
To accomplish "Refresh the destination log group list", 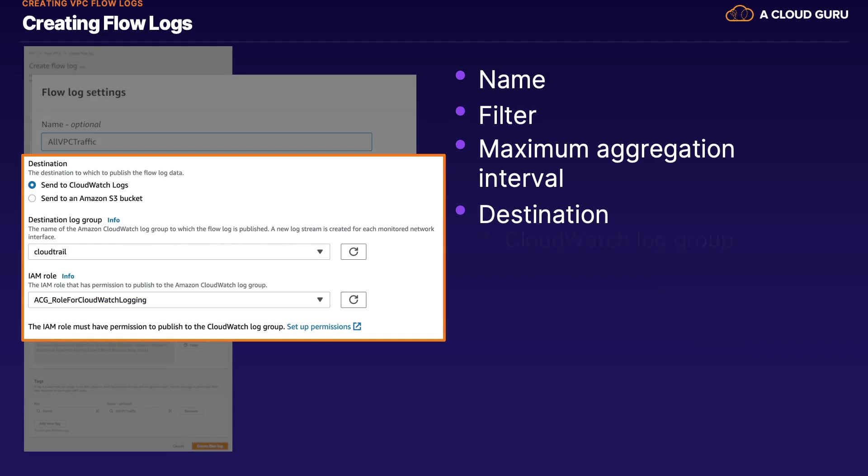I will 353,252.
